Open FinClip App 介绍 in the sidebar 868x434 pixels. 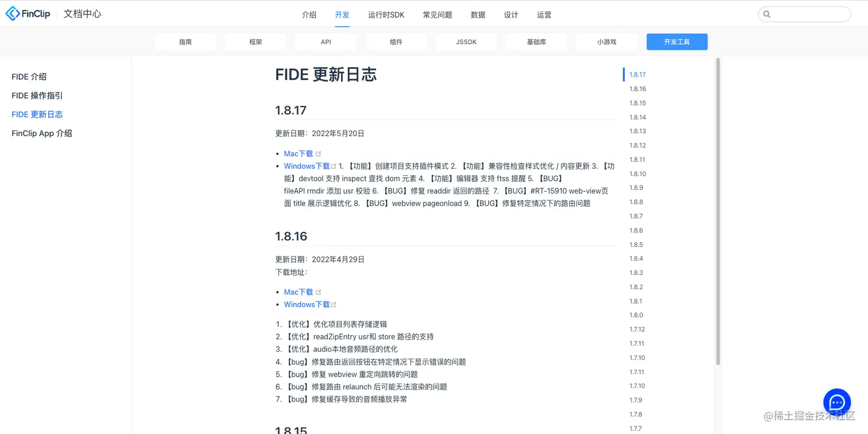42,134
